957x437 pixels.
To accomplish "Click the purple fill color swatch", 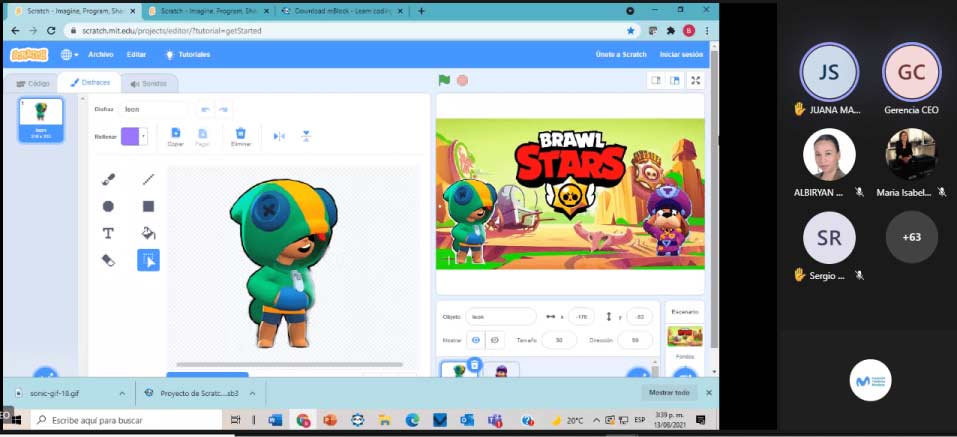I will (131, 136).
